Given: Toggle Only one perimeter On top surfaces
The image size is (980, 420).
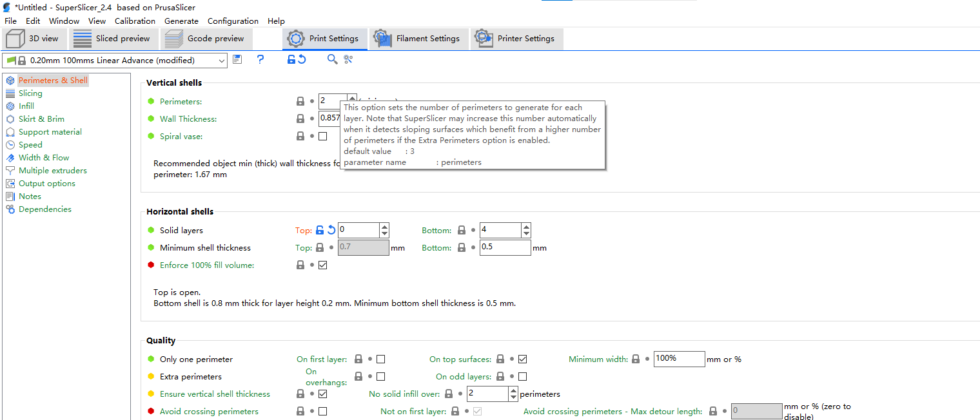Looking at the screenshot, I should [x=523, y=359].
